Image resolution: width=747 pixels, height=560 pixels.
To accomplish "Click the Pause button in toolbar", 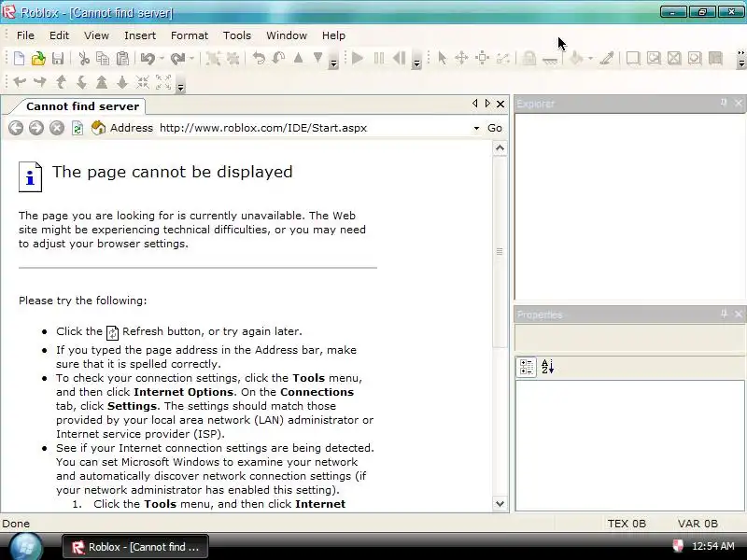I will (379, 59).
